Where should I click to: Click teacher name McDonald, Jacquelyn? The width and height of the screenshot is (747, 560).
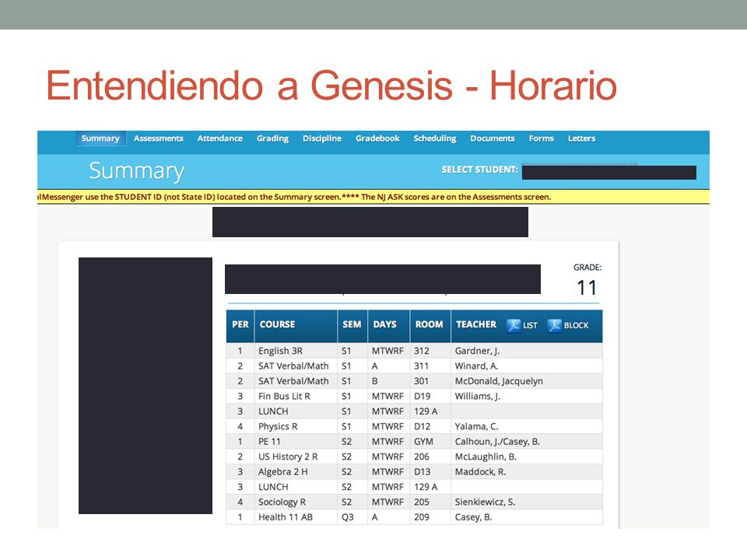click(x=499, y=381)
